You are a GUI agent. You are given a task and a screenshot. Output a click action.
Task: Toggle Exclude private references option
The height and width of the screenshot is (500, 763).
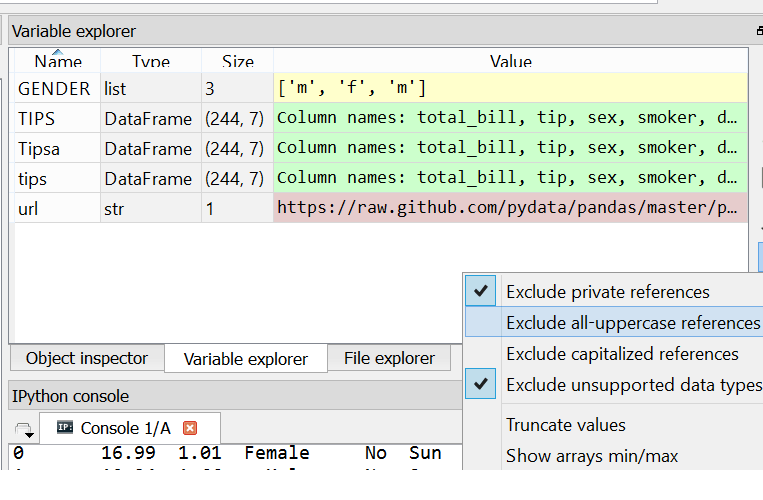click(614, 292)
